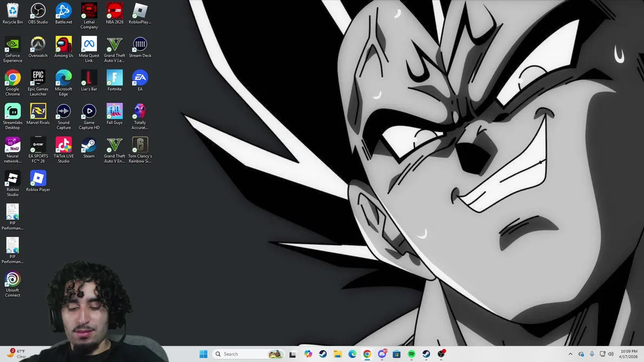Open the Roblox Studio desktop shortcut
The height and width of the screenshot is (362, 644).
click(13, 184)
